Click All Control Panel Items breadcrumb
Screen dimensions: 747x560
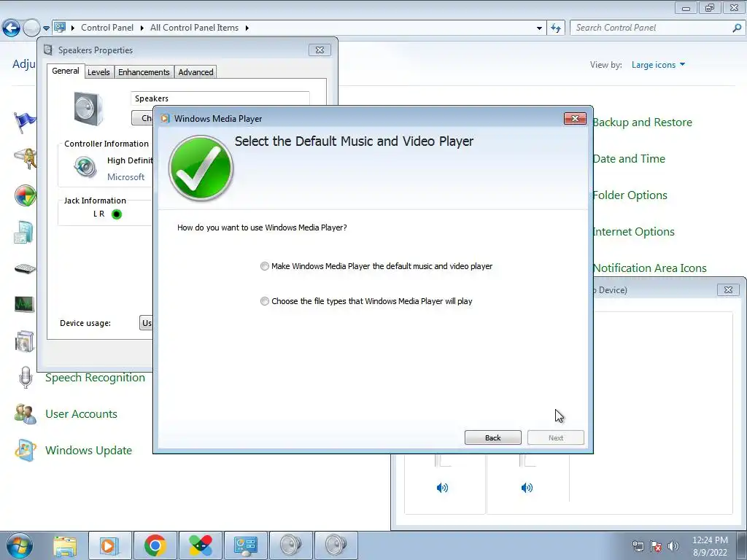[x=194, y=28]
